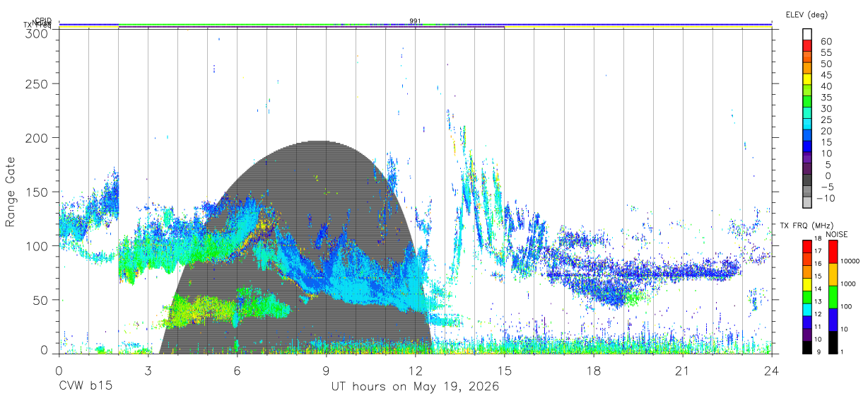Select the 6 hour tick label on time axis
Screen dimensions: 868x401
pos(237,370)
